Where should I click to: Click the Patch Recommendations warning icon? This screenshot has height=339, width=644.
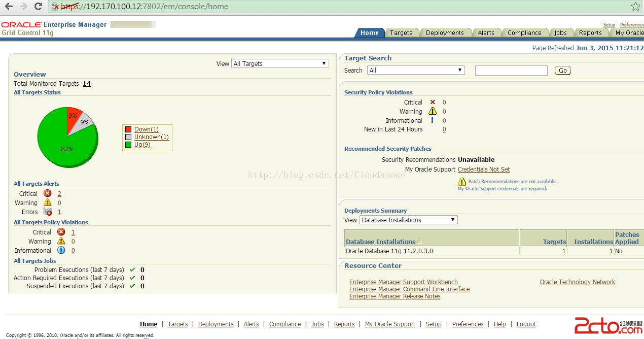coord(462,181)
